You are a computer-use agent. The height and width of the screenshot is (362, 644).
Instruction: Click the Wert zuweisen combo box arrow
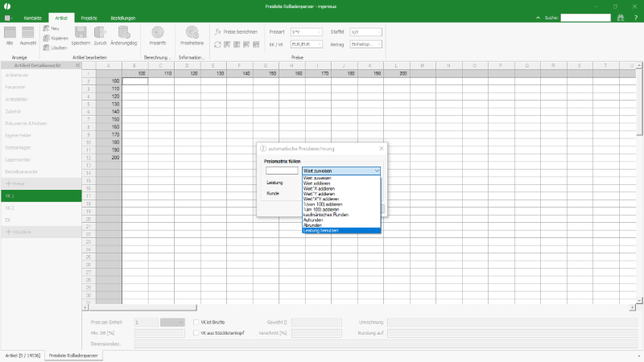pyautogui.click(x=377, y=171)
